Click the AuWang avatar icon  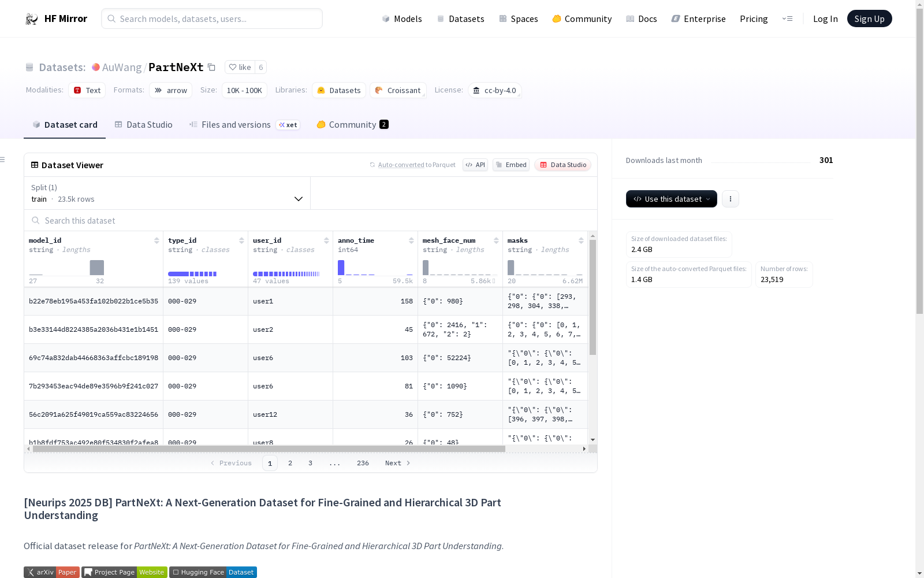click(x=96, y=67)
